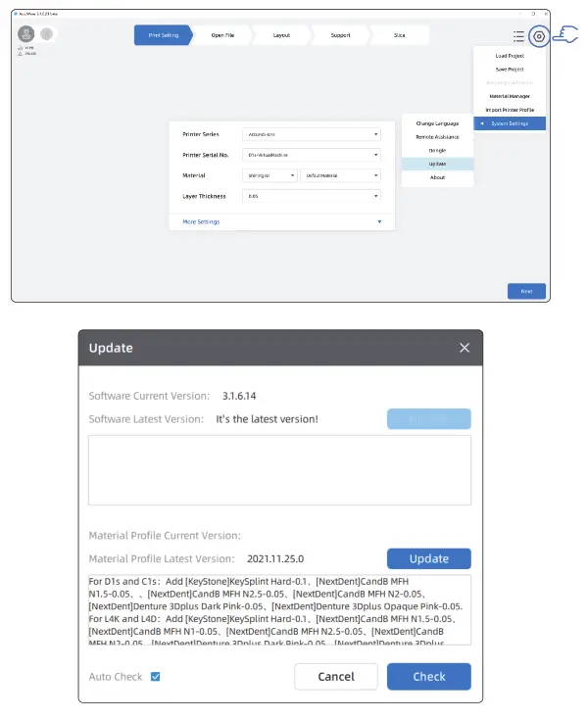588x719 pixels.
Task: Choose Change Language in submenu
Action: (x=437, y=123)
